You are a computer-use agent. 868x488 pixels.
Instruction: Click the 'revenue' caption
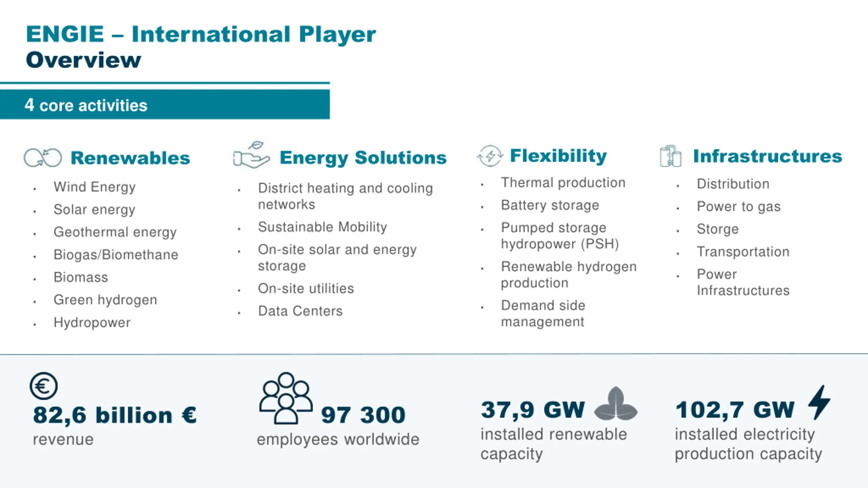(x=63, y=440)
